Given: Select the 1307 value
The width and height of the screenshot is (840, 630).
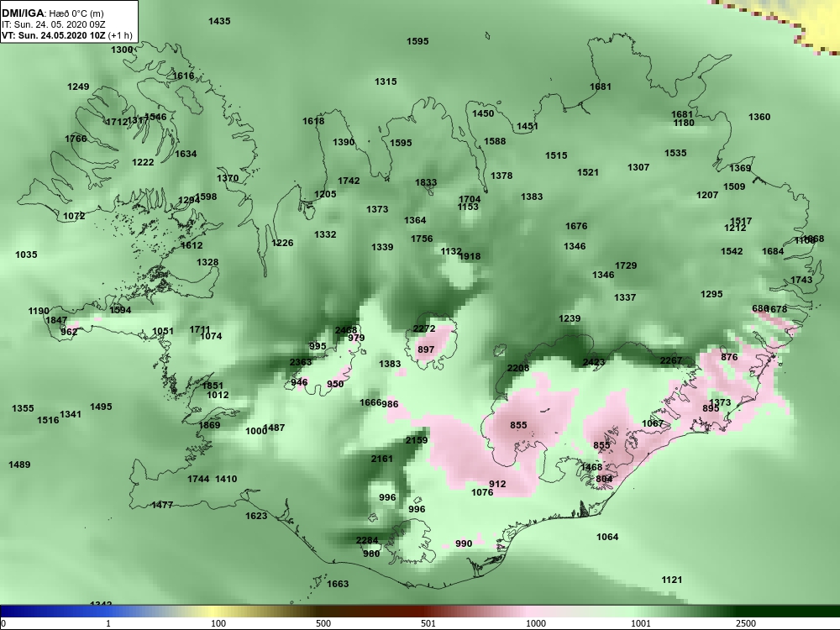Looking at the screenshot, I should 638,167.
